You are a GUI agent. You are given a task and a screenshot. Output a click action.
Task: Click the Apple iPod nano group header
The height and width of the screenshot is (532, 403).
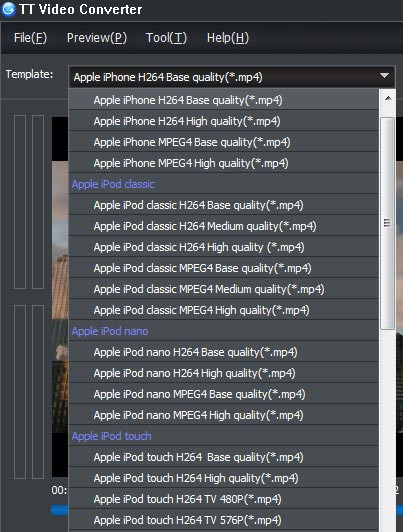(224, 331)
